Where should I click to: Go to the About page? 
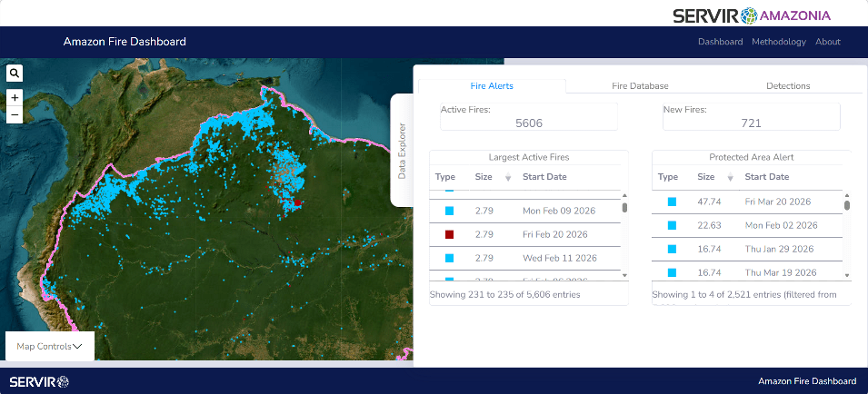pos(827,42)
